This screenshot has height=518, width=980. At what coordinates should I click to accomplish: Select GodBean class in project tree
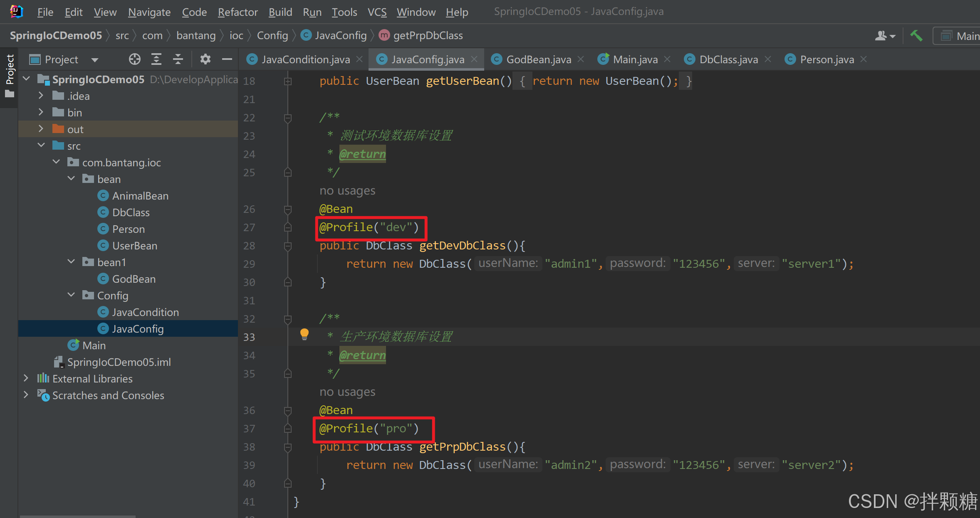coord(134,279)
